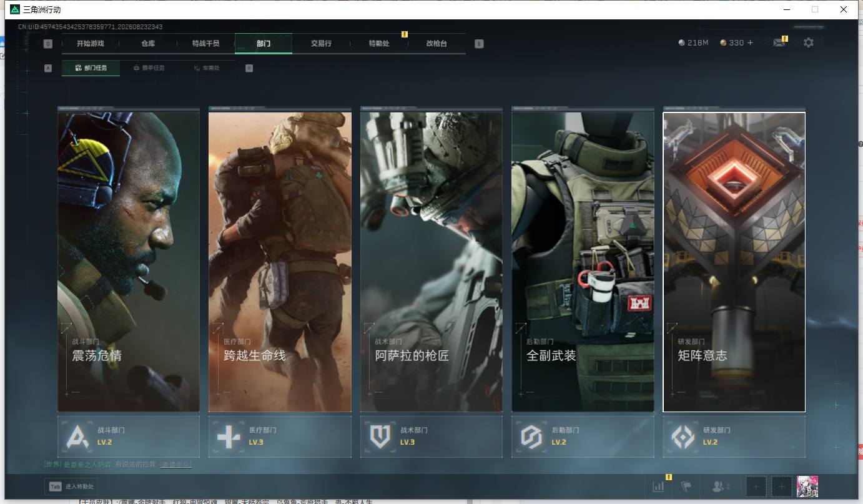This screenshot has width=863, height=504.
Task: Click the D key hint after the sub-tabs
Action: 249,68
